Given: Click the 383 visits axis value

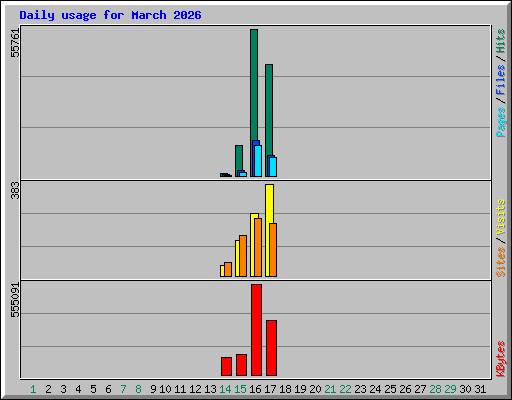Looking at the screenshot, I should 15,190.
